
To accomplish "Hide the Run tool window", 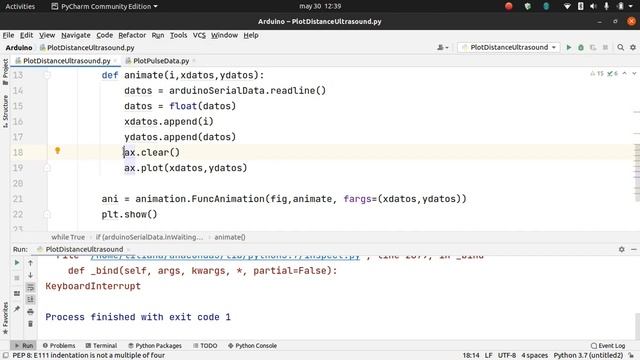I will pyautogui.click(x=633, y=249).
